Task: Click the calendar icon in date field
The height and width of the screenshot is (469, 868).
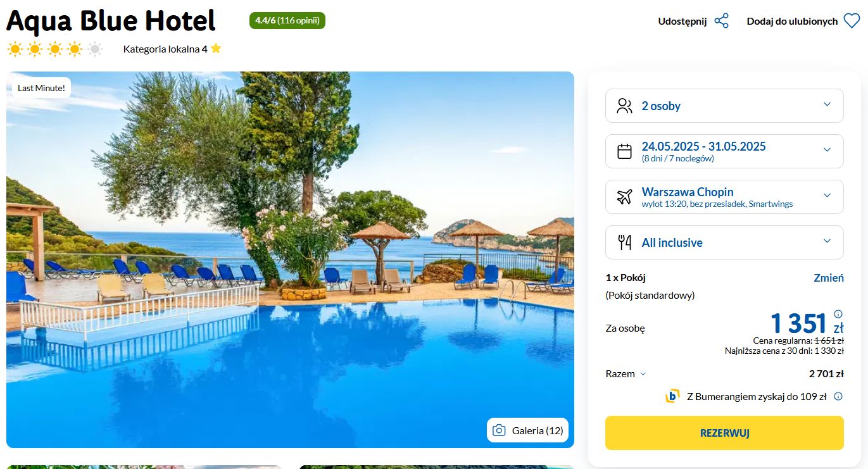Action: click(624, 151)
